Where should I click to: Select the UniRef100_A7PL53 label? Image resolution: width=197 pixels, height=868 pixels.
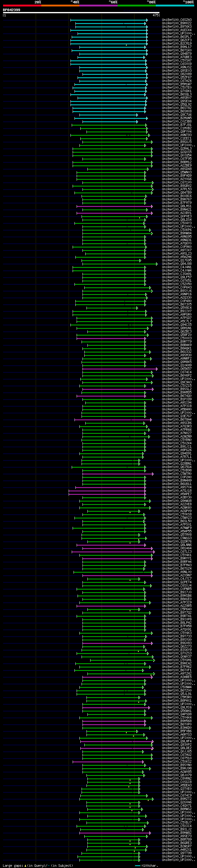click(177, 189)
